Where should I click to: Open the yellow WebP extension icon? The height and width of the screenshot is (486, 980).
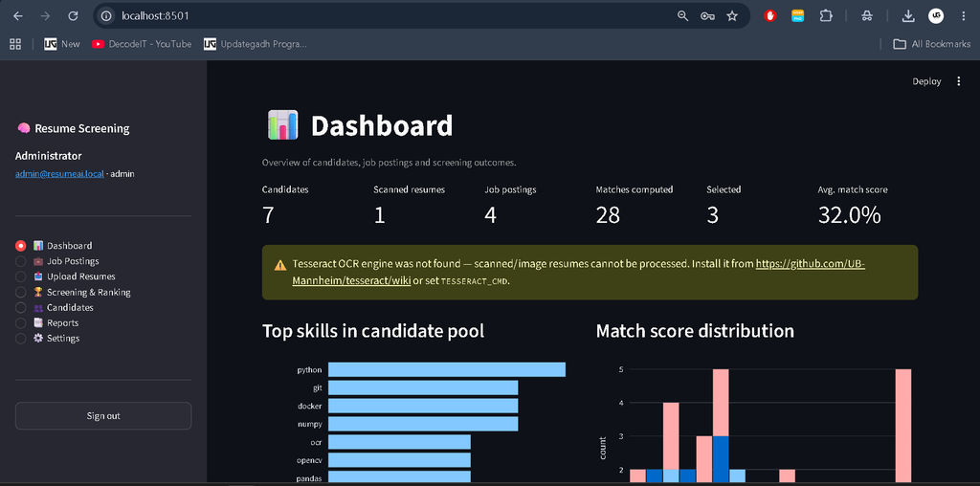[x=797, y=16]
